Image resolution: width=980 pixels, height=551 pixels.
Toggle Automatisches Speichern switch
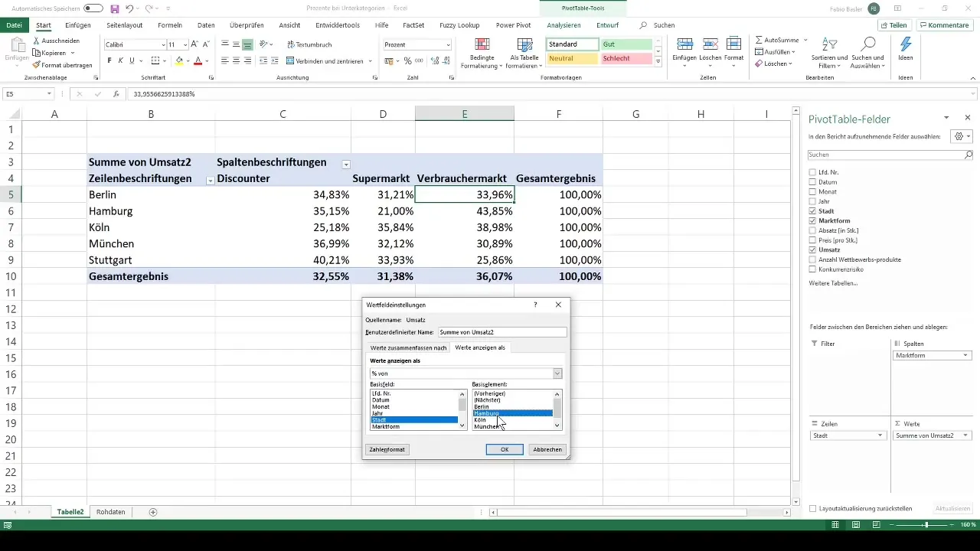click(93, 8)
